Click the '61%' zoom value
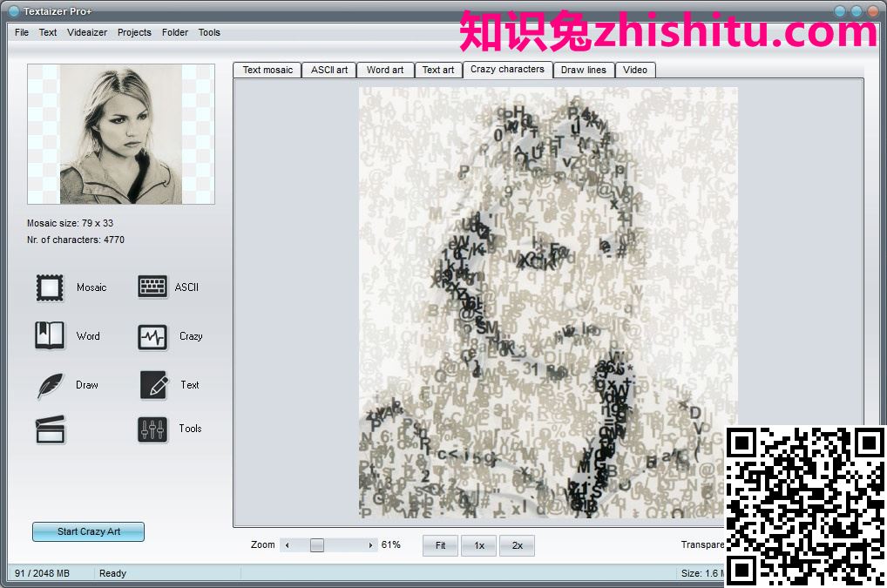 click(391, 544)
